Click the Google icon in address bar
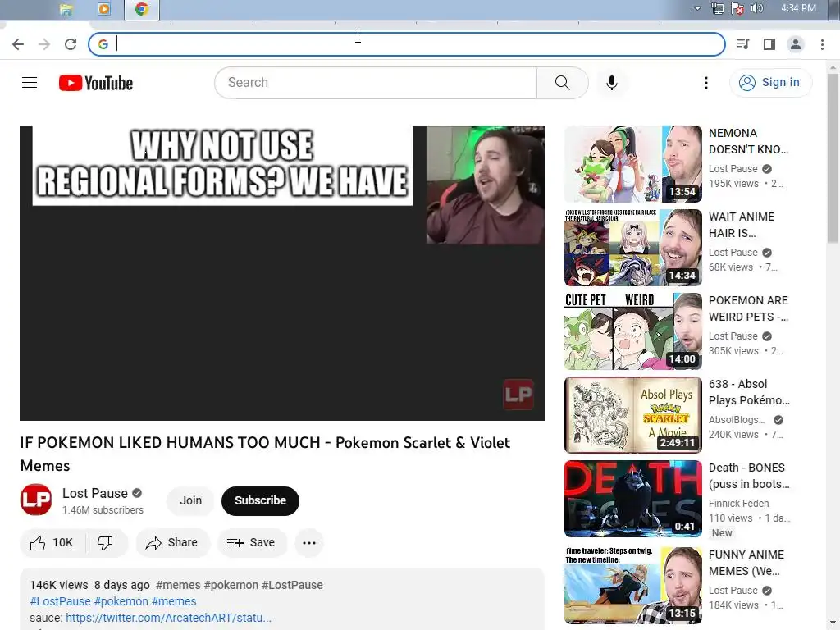The height and width of the screenshot is (630, 840). coord(103,44)
